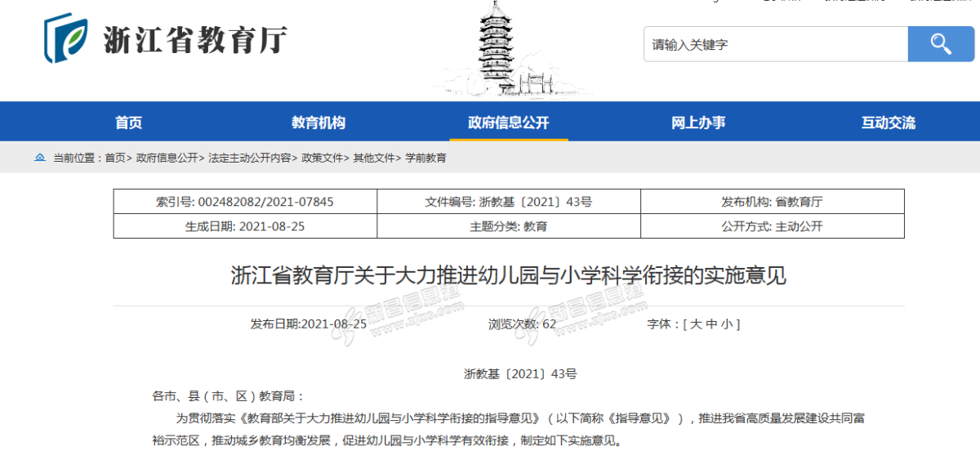Viewport: 980px width, 451px height.
Task: Click the breadcrumb home icon
Action: [x=39, y=158]
